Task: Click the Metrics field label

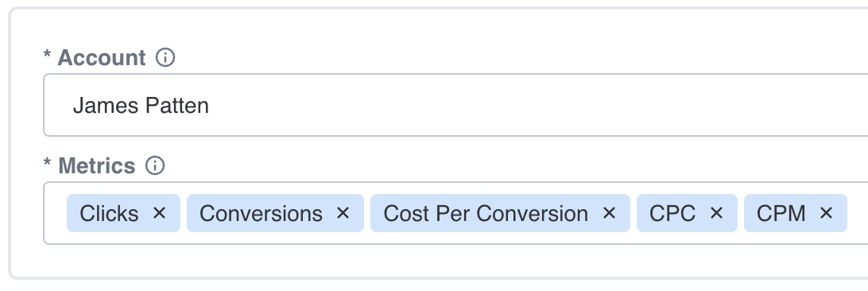Action: (96, 165)
